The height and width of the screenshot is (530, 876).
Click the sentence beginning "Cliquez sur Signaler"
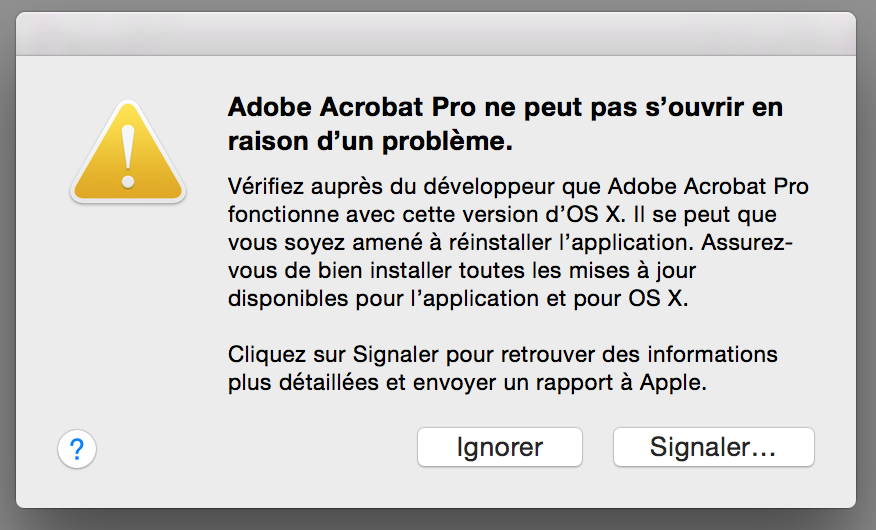click(x=503, y=355)
